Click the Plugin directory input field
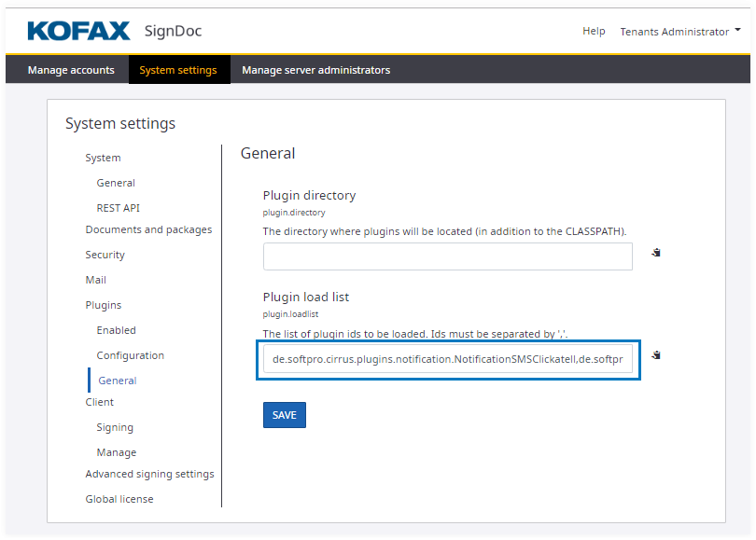 (x=447, y=256)
